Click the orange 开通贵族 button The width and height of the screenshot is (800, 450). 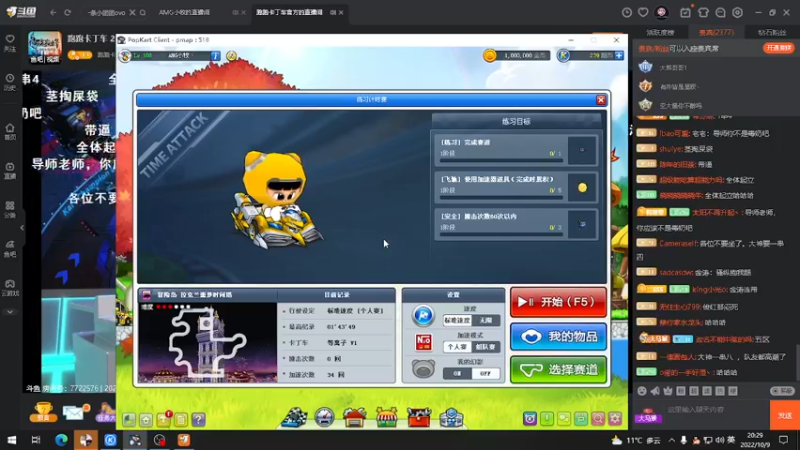(779, 48)
